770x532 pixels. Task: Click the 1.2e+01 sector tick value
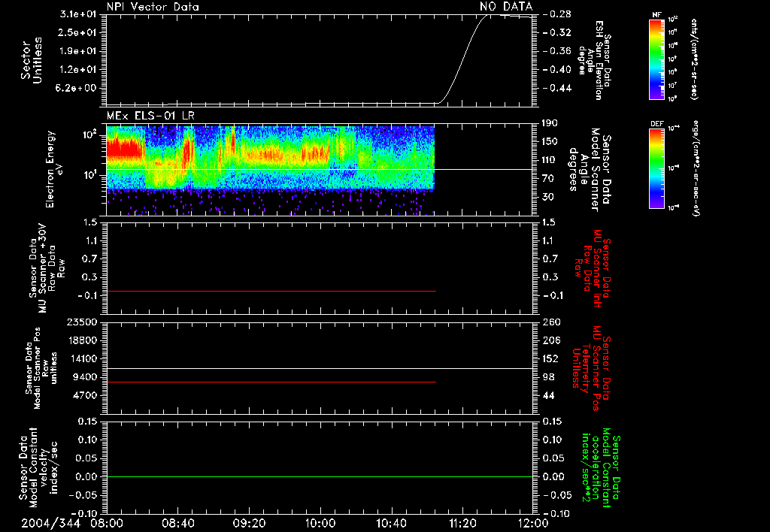(x=77, y=70)
